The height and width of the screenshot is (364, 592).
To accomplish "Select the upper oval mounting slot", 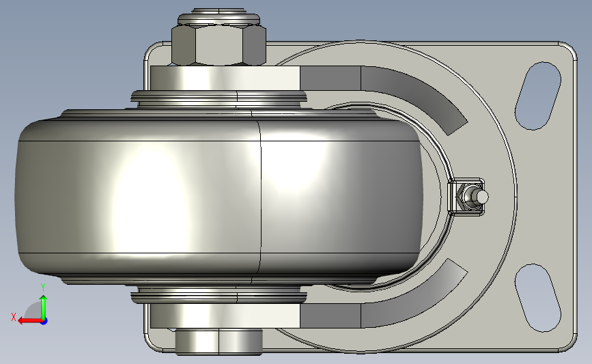I will [538, 96].
